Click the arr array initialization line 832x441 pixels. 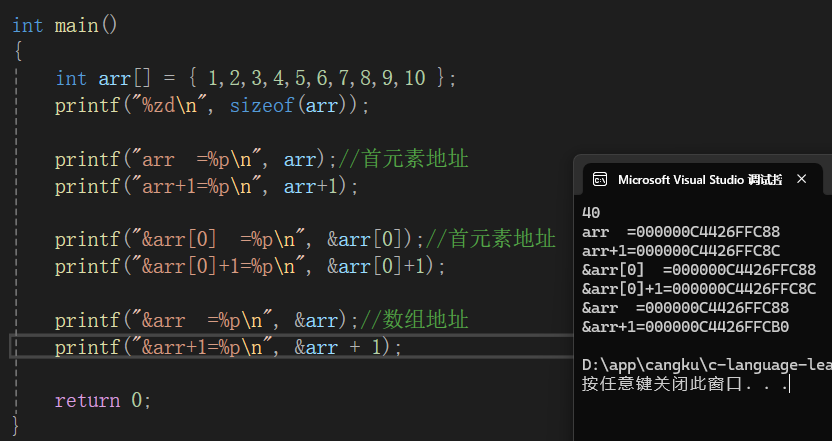[256, 79]
